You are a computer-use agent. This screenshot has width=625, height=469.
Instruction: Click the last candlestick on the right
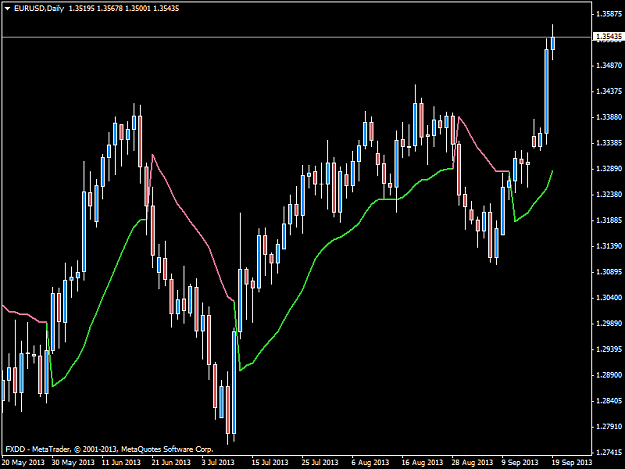[552, 43]
